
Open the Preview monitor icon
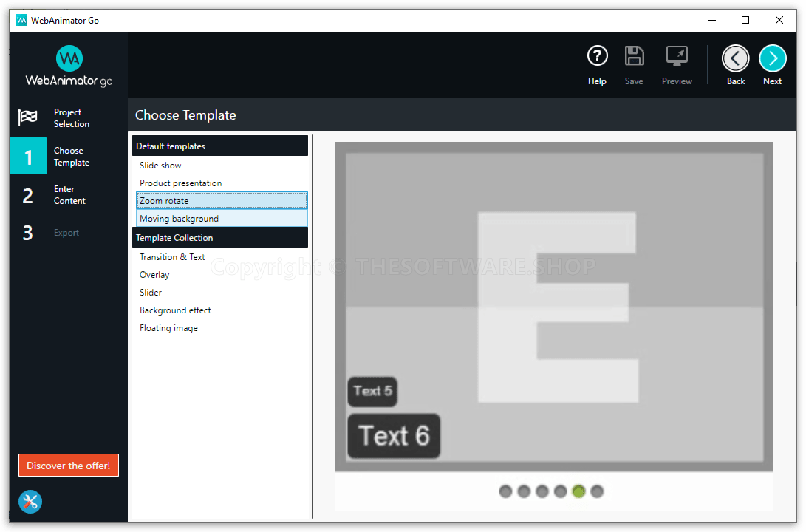[677, 57]
